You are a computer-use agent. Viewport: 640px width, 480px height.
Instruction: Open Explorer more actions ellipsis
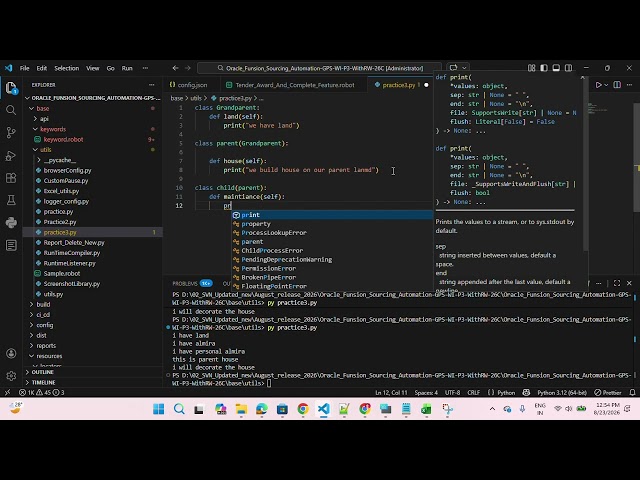coord(151,85)
